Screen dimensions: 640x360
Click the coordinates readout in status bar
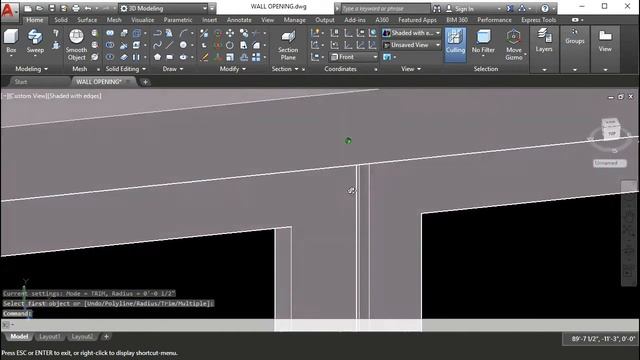coord(603,339)
